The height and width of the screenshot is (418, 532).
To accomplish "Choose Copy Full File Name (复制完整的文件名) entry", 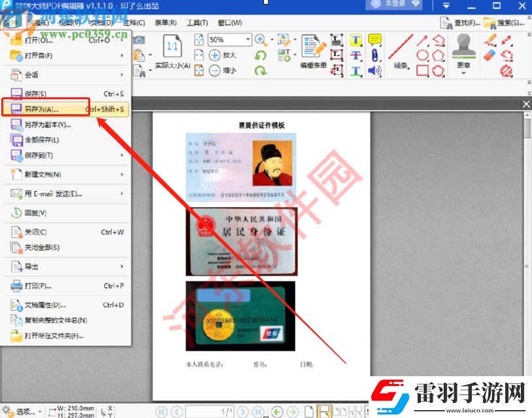I will [x=65, y=321].
